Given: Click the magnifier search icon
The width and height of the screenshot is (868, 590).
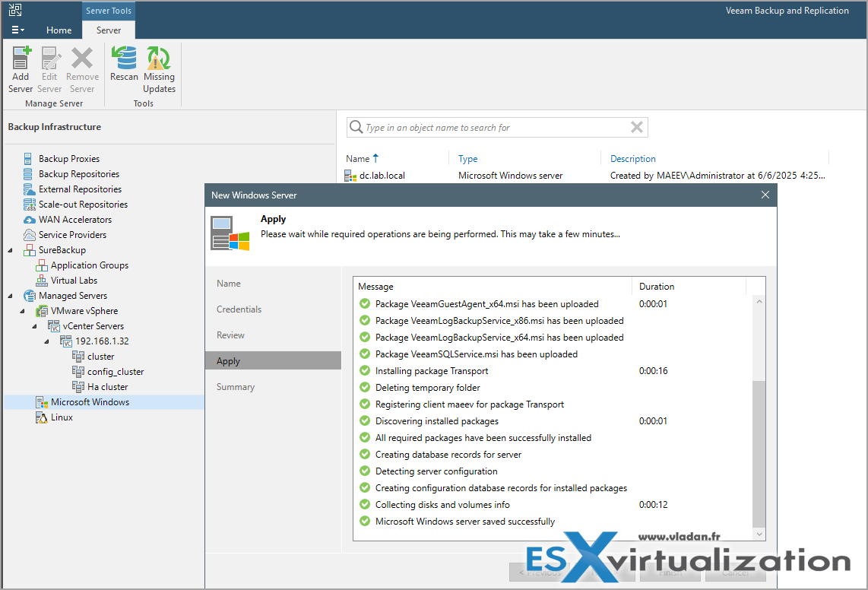Looking at the screenshot, I should [356, 128].
